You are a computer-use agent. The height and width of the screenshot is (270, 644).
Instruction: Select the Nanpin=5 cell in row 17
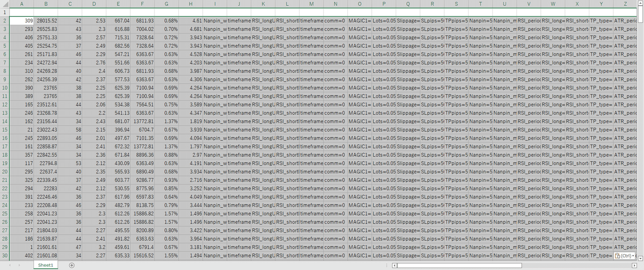[x=480, y=146]
